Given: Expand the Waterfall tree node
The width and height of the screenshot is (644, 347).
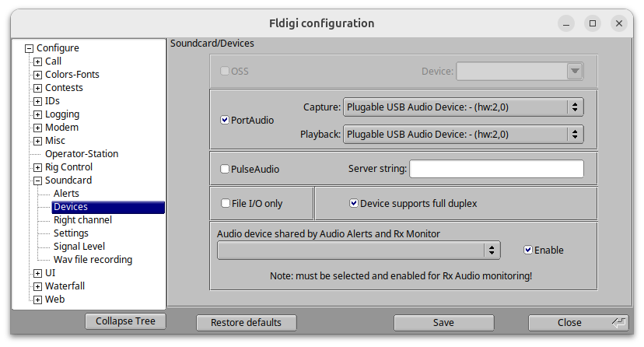Looking at the screenshot, I should (x=37, y=286).
